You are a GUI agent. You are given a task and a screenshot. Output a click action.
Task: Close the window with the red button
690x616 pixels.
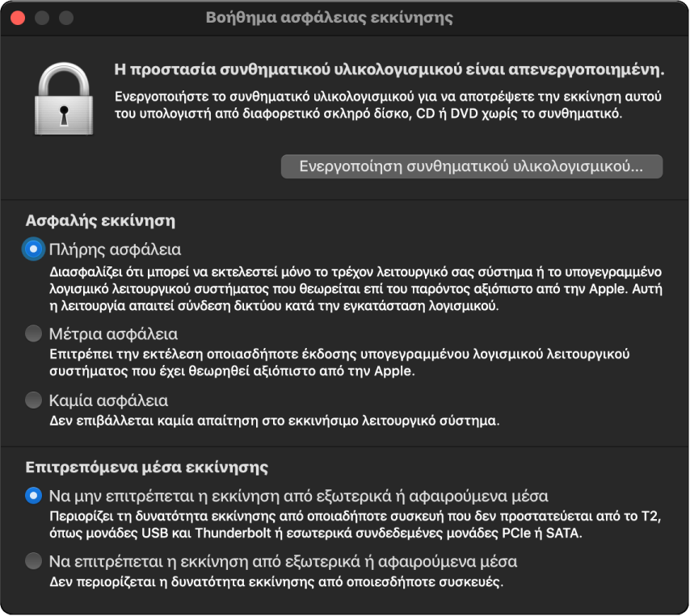[17, 17]
